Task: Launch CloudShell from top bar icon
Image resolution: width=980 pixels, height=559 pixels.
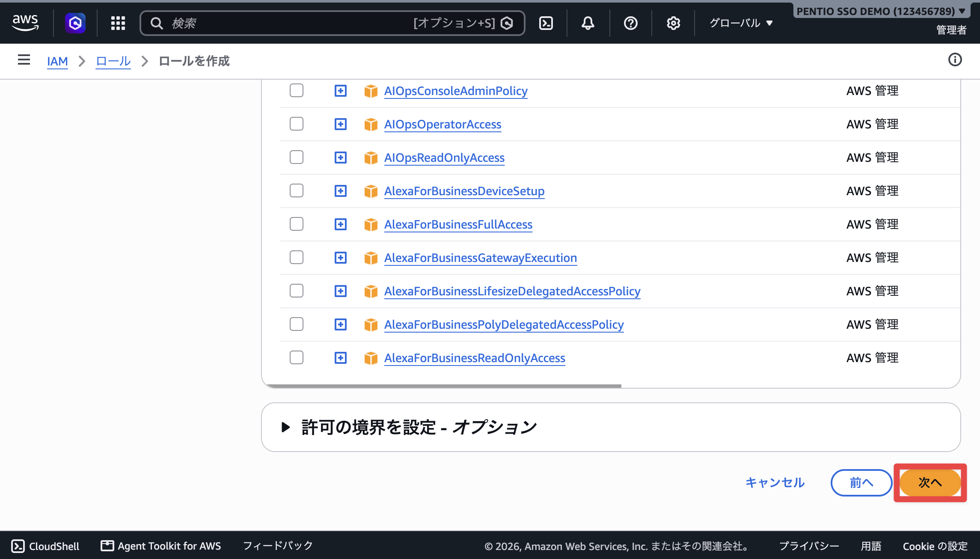Action: coord(546,23)
